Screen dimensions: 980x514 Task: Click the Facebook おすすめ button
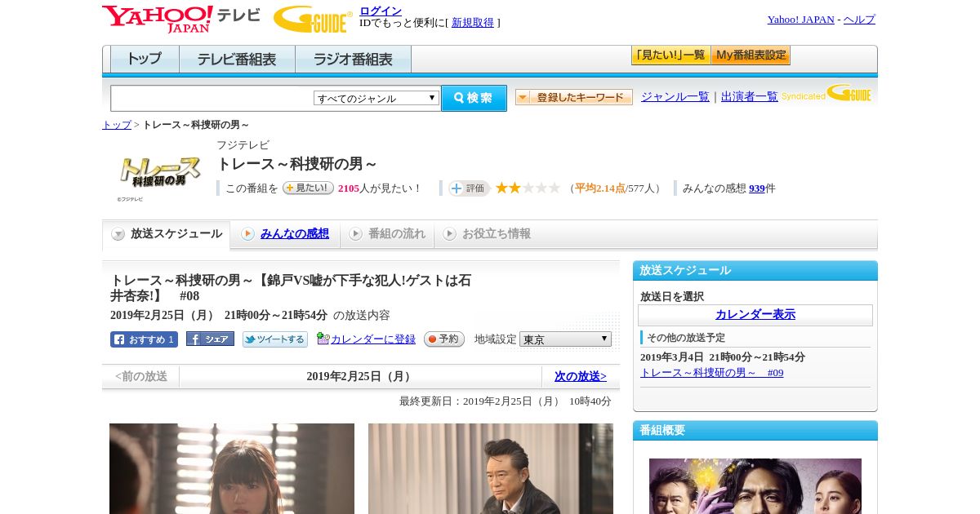pos(144,339)
